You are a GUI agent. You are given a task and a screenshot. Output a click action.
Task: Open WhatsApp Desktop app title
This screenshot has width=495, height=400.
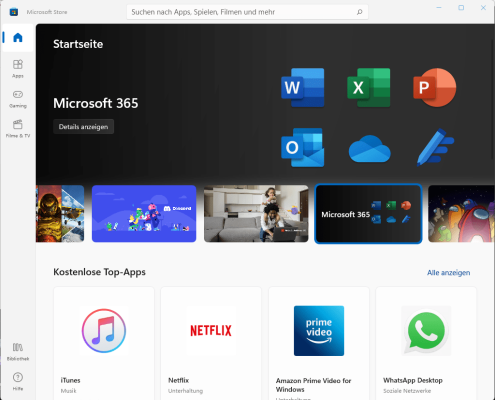(413, 380)
